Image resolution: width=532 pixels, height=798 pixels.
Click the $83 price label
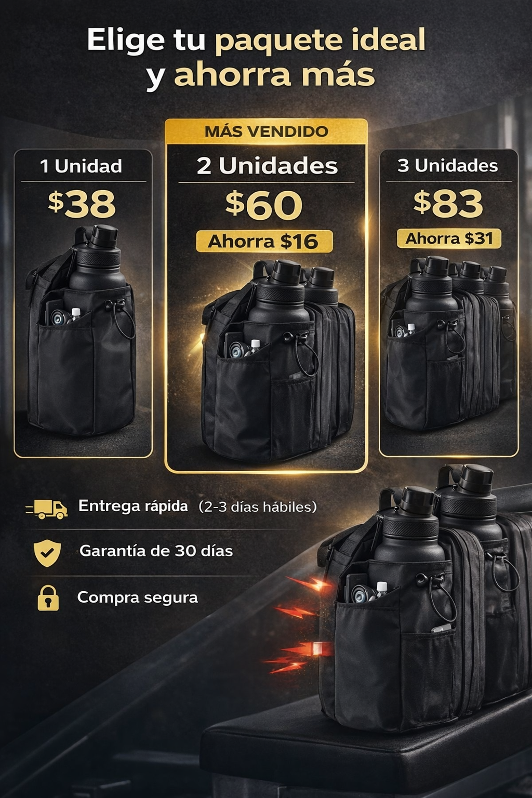pyautogui.click(x=448, y=203)
